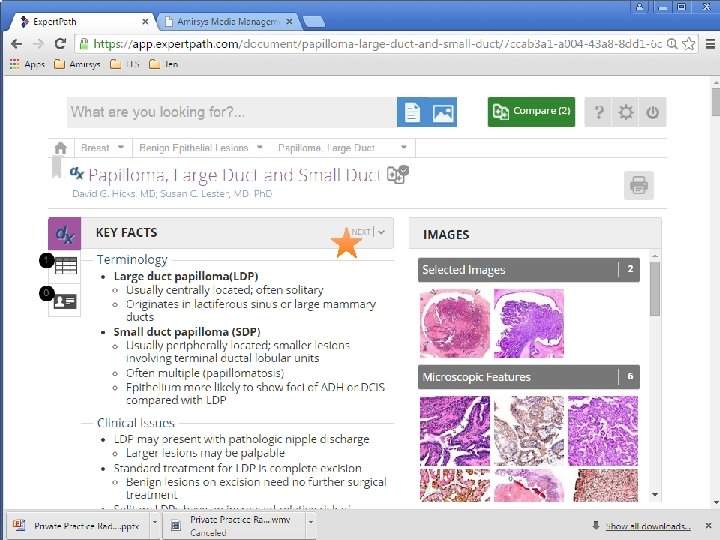Open the first Microscopic Features thumbnail
The width and height of the screenshot is (720, 540).
(455, 431)
